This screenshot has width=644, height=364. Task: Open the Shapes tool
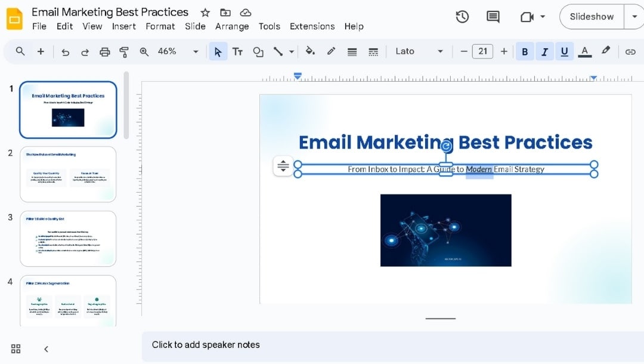pyautogui.click(x=258, y=51)
